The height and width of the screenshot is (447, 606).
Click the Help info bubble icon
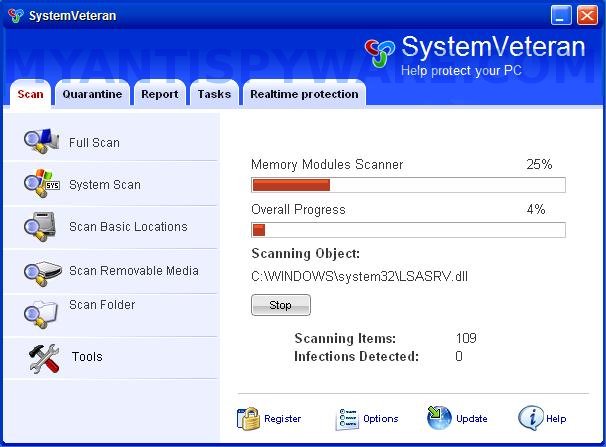[x=531, y=418]
